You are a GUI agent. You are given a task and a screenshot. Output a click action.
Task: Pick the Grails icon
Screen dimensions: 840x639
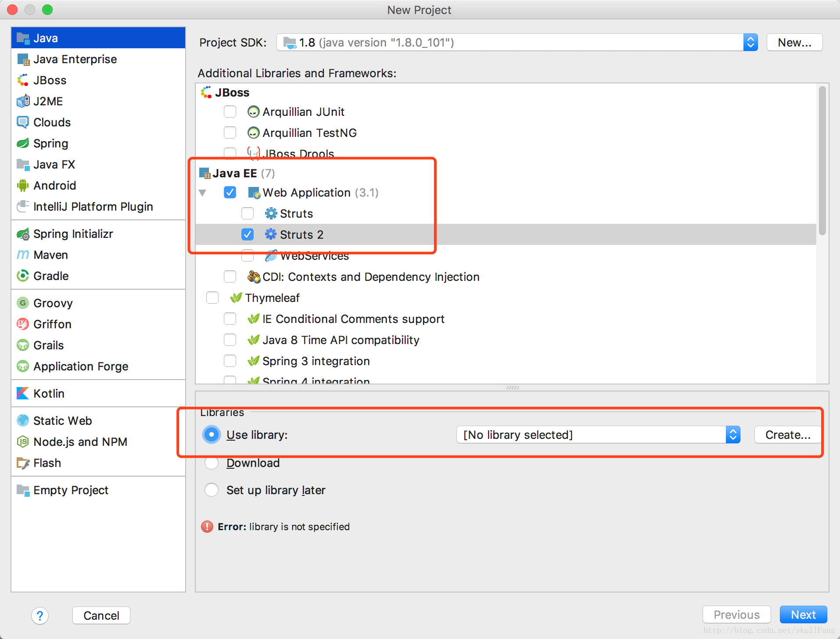[23, 345]
